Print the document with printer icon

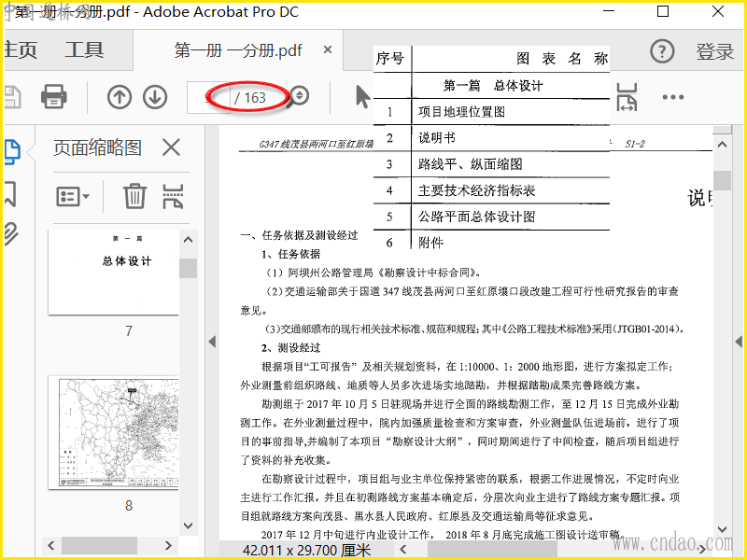pos(54,97)
